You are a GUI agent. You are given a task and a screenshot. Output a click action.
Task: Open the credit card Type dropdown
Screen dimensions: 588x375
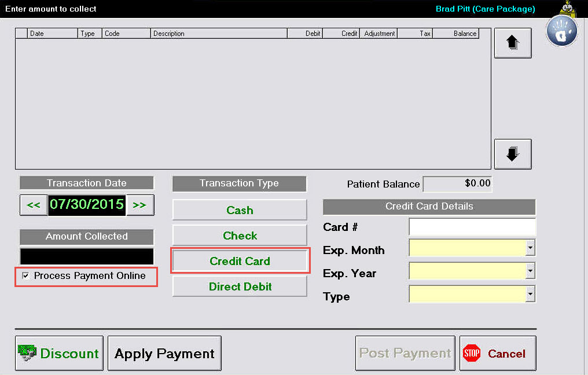530,294
